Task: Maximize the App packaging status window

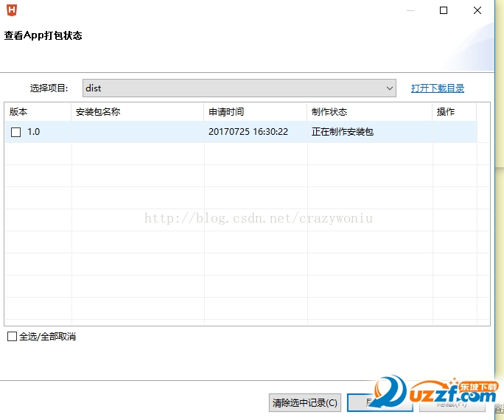Action: tap(444, 10)
